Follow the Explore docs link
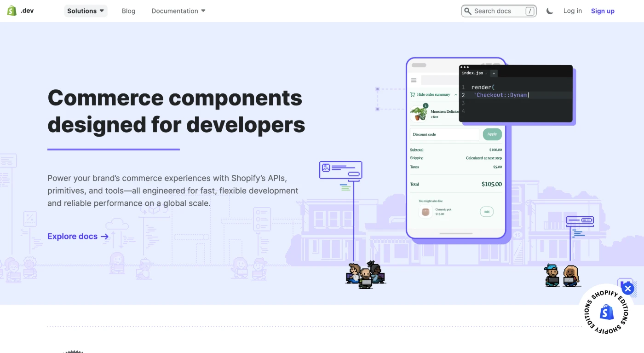The image size is (644, 353). click(x=78, y=237)
